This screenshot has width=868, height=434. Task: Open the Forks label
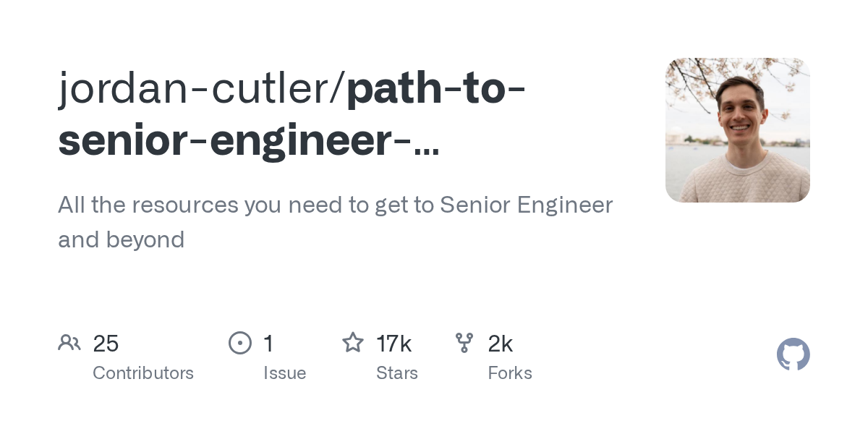(x=510, y=373)
